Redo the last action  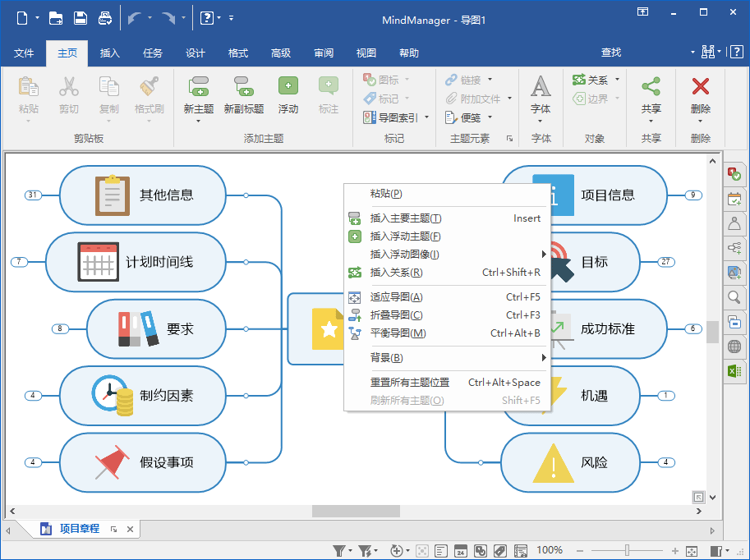[168, 18]
